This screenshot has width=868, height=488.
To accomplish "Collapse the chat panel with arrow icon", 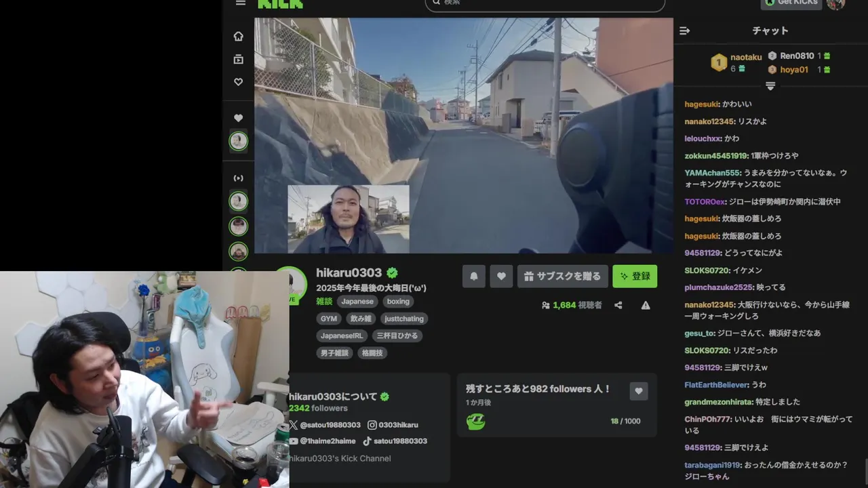I will pos(684,30).
